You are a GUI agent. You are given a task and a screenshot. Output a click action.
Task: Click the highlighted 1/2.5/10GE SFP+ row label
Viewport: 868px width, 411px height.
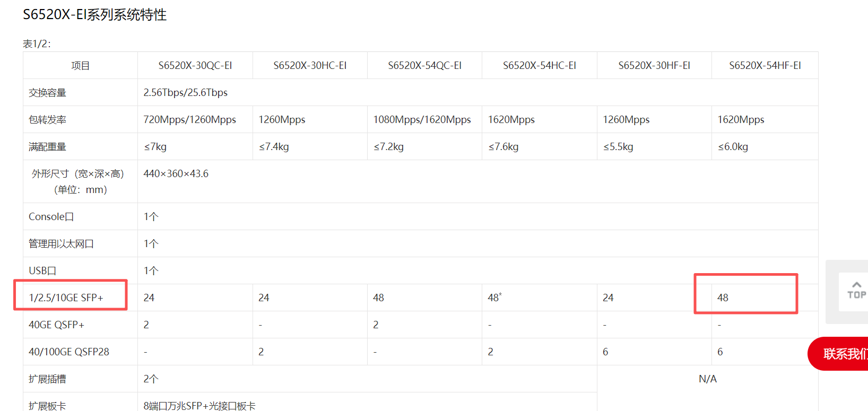coord(66,298)
